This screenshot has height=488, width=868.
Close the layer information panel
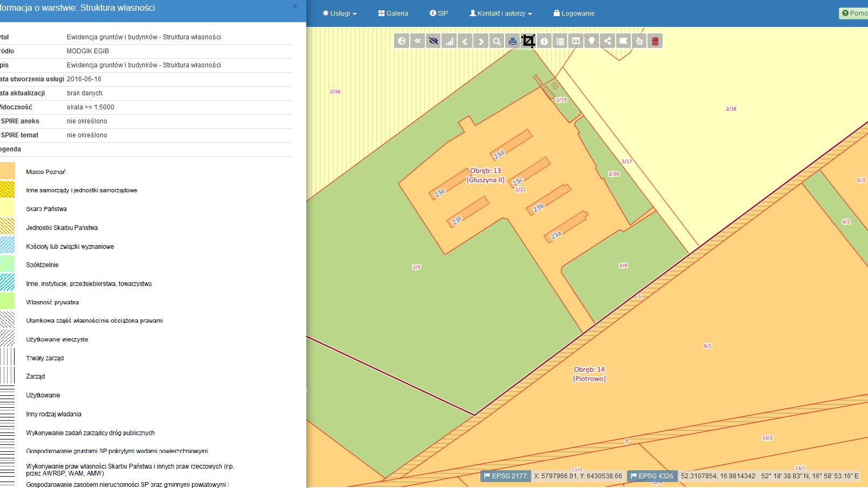pyautogui.click(x=294, y=6)
